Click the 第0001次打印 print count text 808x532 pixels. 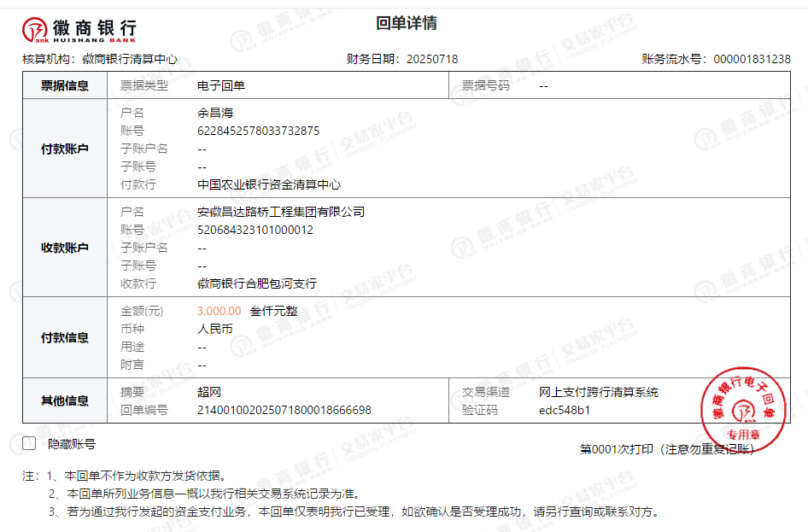[x=617, y=449]
